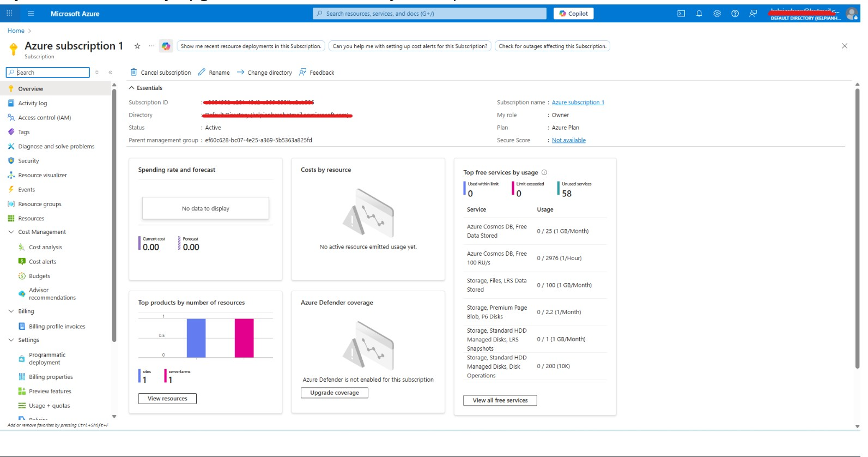
Task: Click the sidebar expand/collapse all toggle
Action: pos(97,72)
